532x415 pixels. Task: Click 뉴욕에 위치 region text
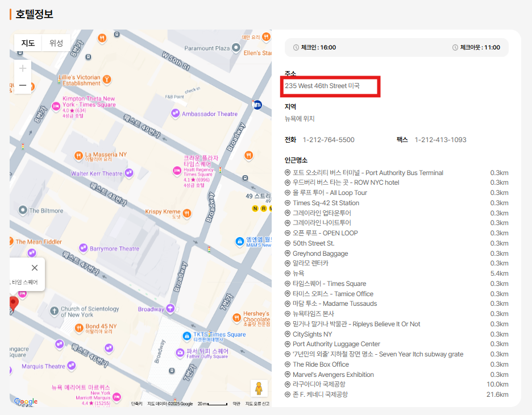pos(300,119)
